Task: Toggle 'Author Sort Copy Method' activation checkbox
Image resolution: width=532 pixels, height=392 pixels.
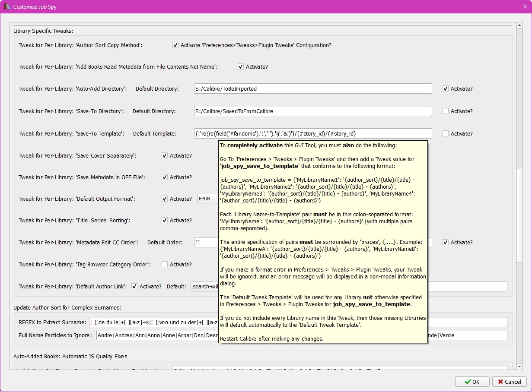Action: pos(175,45)
